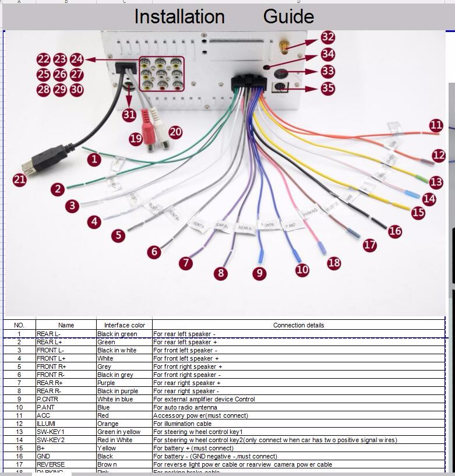Image resolution: width=455 pixels, height=476 pixels.
Task: Select the number 20 RCA plug marker
Action: (175, 132)
